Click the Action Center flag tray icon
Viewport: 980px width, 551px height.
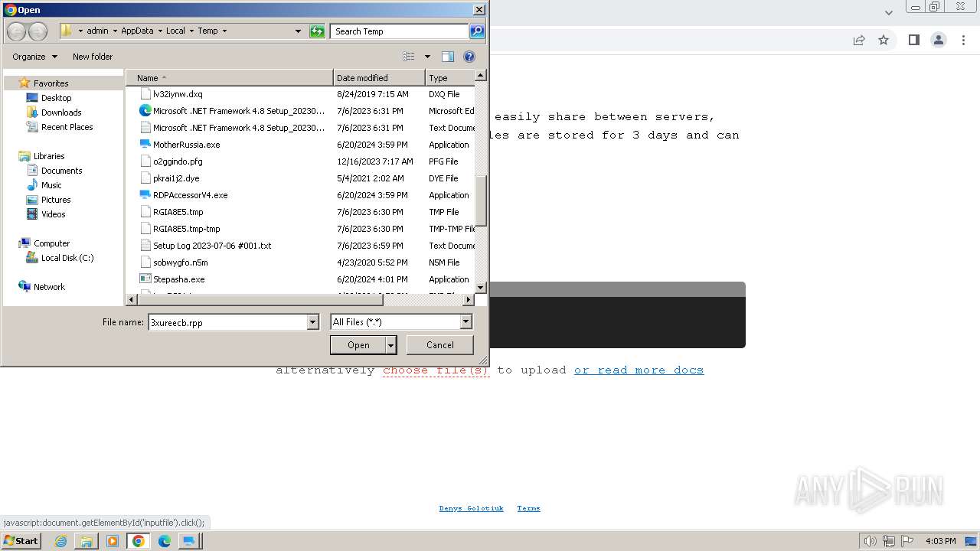point(906,541)
